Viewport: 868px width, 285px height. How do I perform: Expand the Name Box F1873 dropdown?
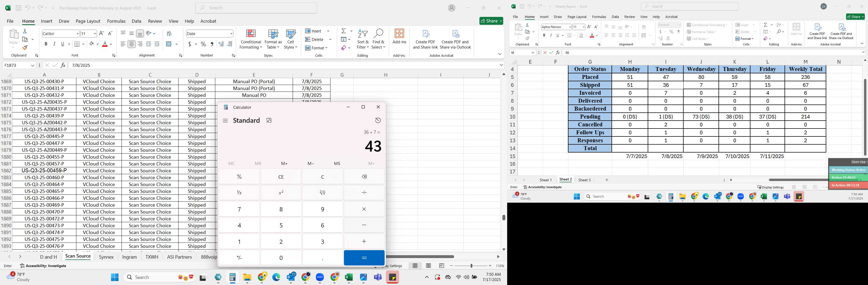pos(33,65)
